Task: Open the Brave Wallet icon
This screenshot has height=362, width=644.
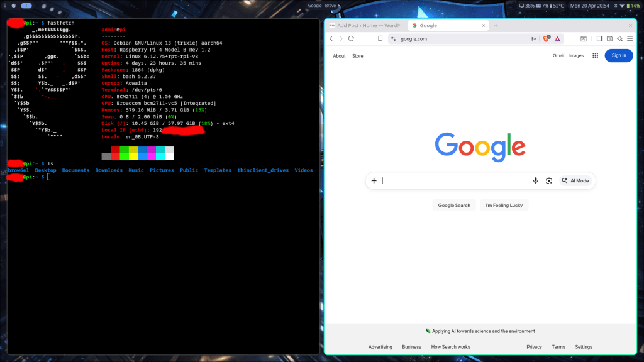Action: coord(609,38)
